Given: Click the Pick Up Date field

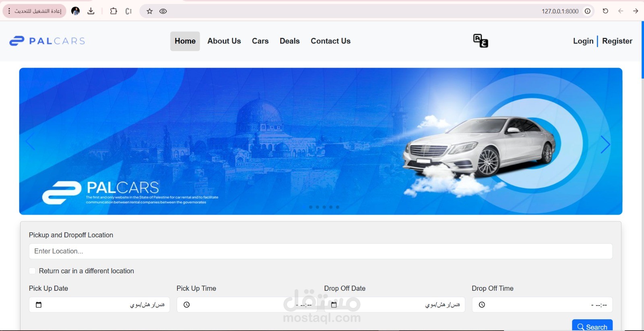Looking at the screenshot, I should (99, 305).
